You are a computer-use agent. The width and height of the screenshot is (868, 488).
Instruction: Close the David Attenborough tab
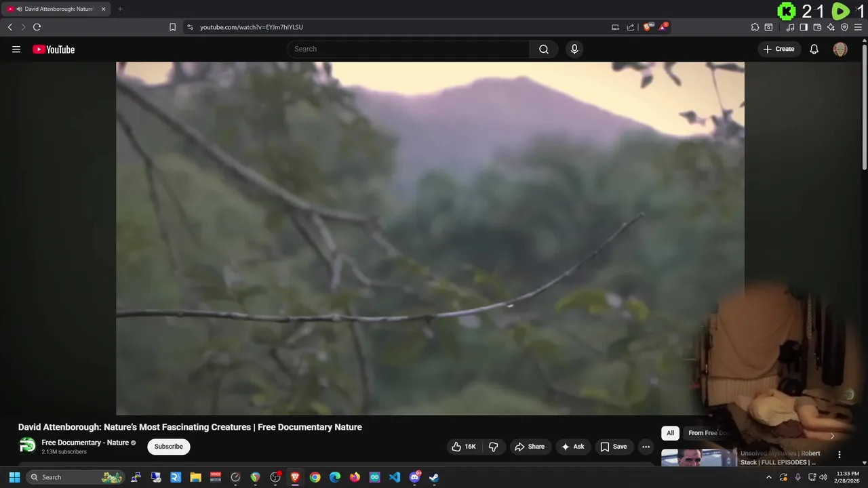(x=104, y=9)
